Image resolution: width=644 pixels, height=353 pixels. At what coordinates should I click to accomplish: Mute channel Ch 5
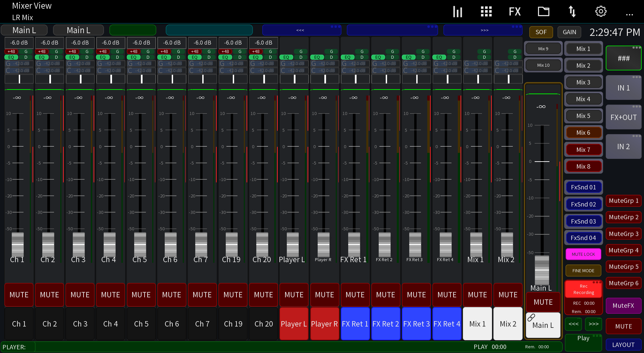pos(141,295)
